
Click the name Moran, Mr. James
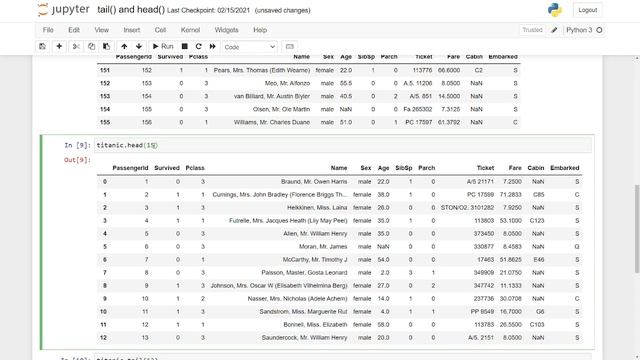323,247
